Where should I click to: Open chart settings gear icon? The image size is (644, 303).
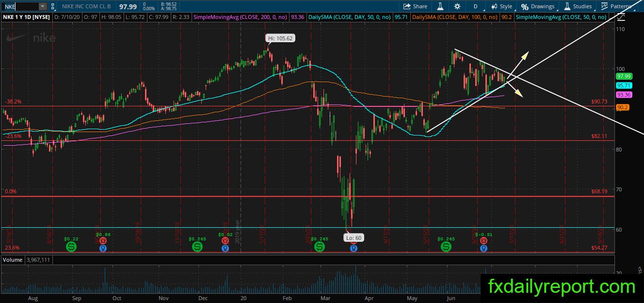457,6
